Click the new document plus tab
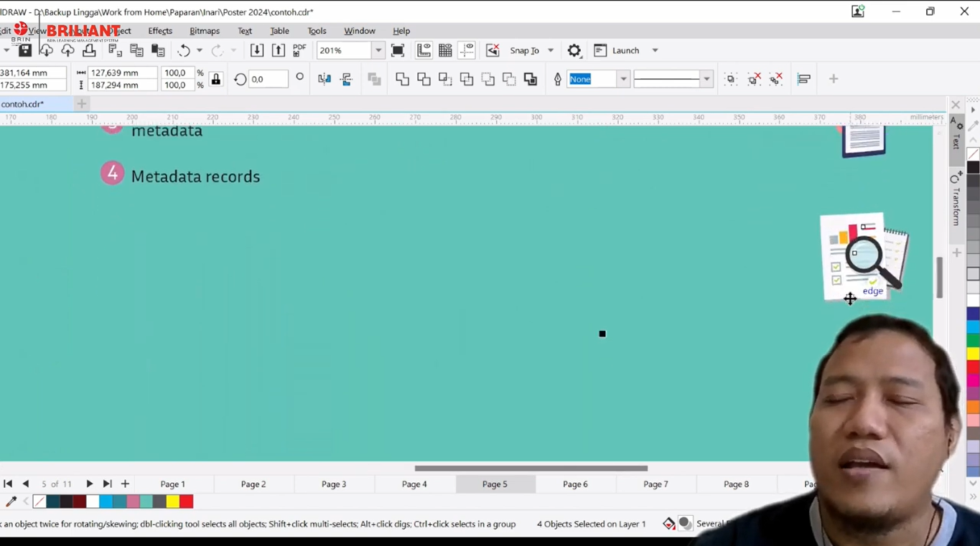 (82, 104)
